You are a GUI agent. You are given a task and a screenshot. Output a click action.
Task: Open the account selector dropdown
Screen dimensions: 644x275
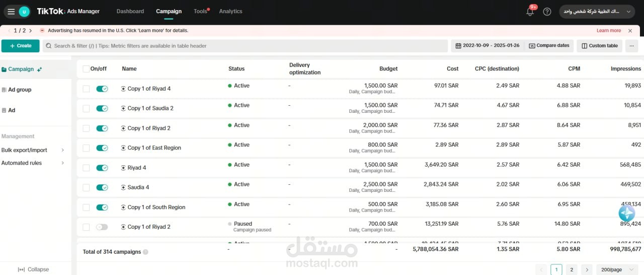[x=597, y=12]
